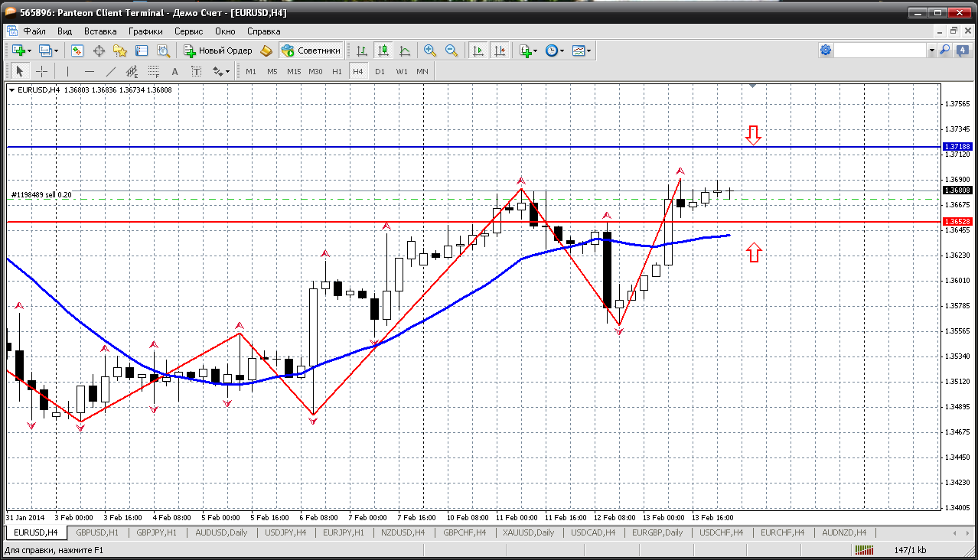
Task: Click the connection status bars icon
Action: point(864,550)
